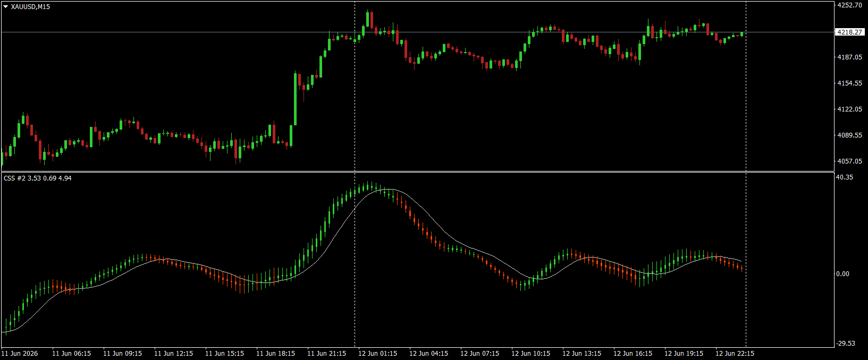Click the 11 Jun 18:15 time label
The width and height of the screenshot is (868, 360).
tap(275, 354)
